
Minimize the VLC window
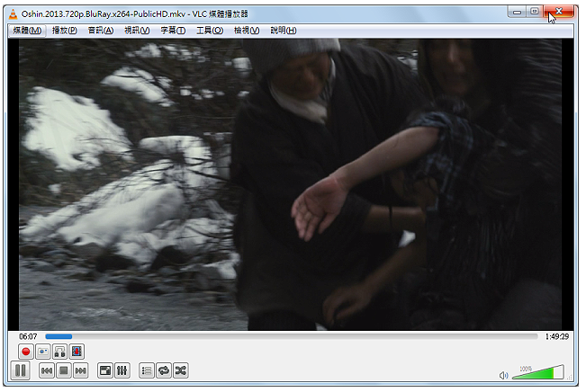tap(518, 12)
